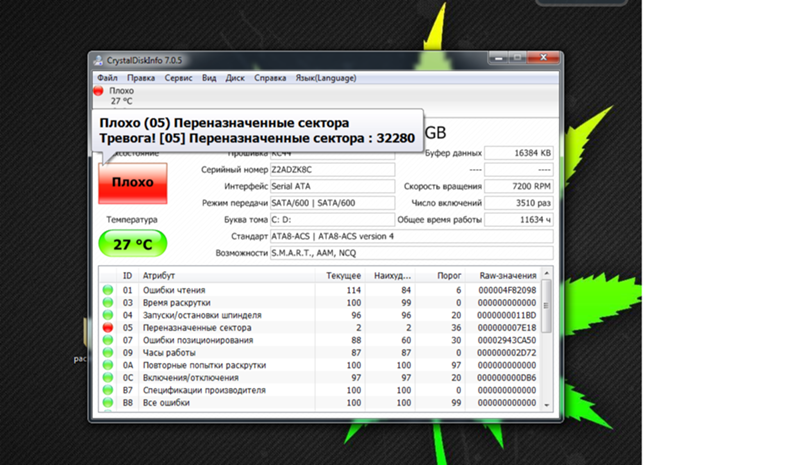Click raw value 000000007E18

tap(507, 328)
